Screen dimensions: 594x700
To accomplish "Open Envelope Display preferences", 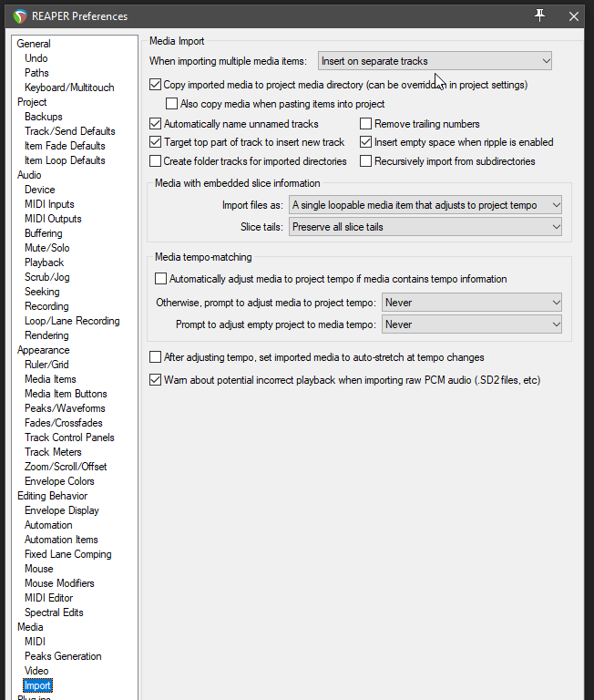I will (62, 510).
